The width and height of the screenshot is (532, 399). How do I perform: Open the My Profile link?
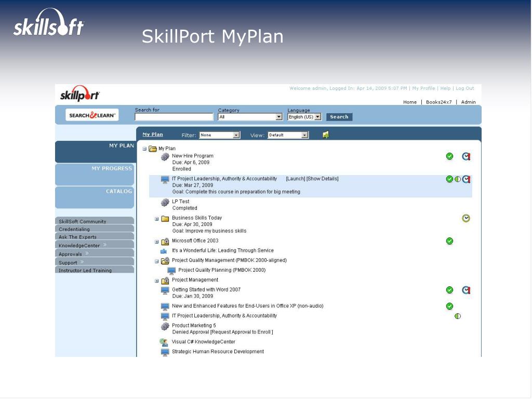[x=423, y=88]
